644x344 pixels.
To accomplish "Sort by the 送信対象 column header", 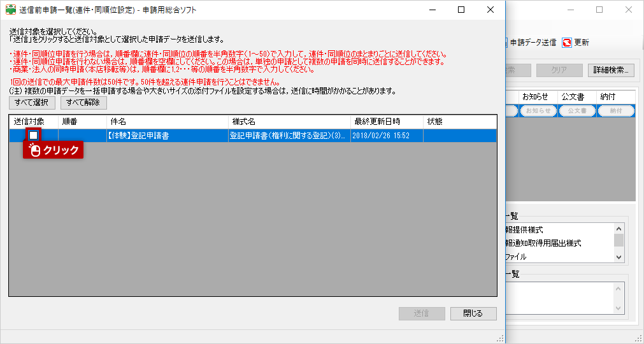I will [x=34, y=122].
